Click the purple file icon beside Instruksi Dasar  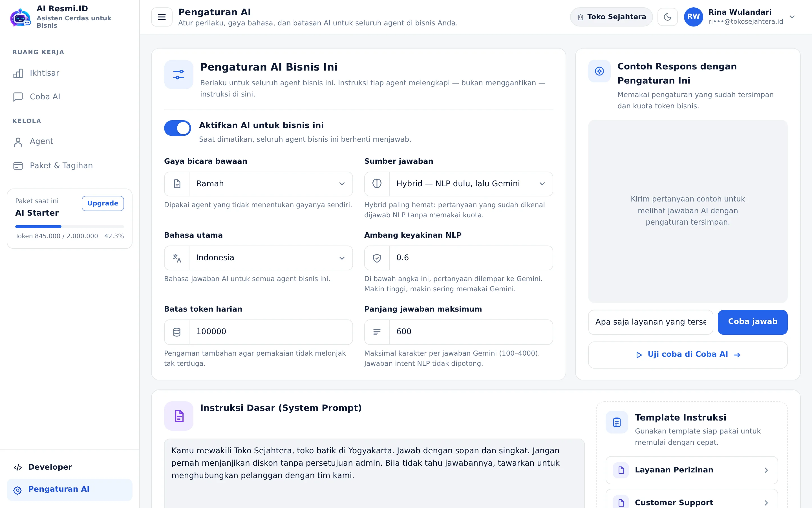[x=178, y=416]
